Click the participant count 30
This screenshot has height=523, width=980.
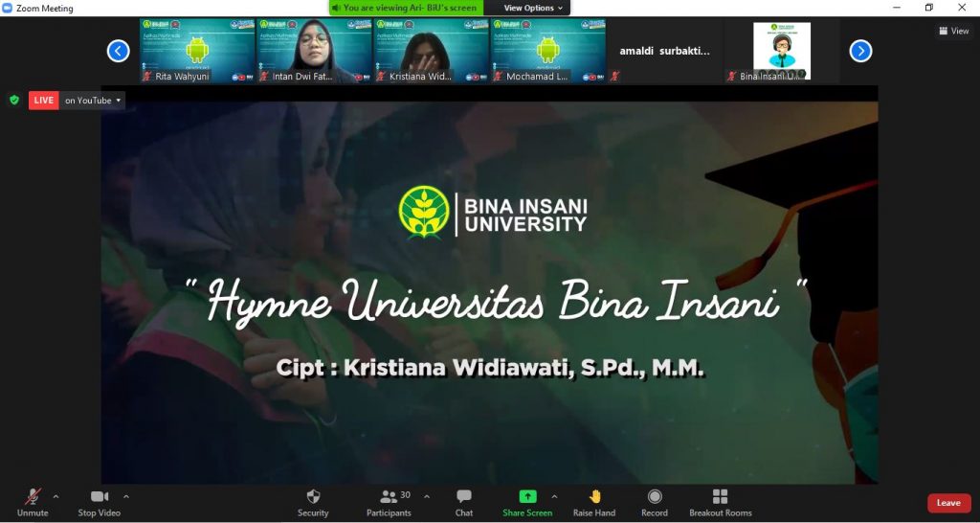pos(405,495)
